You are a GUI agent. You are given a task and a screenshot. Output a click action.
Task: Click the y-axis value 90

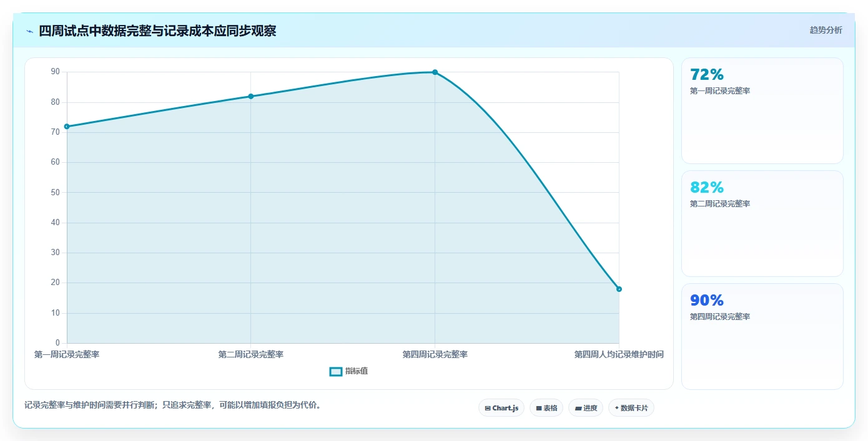coord(56,72)
